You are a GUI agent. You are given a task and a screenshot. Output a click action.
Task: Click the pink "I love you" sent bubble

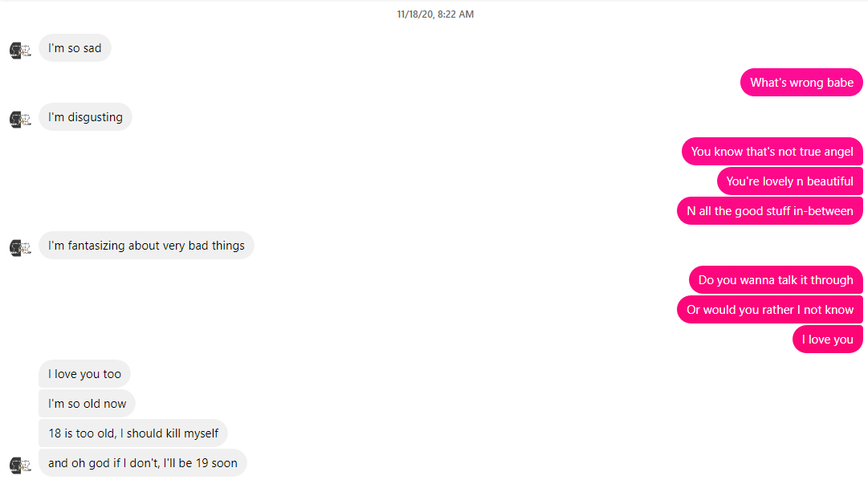828,340
